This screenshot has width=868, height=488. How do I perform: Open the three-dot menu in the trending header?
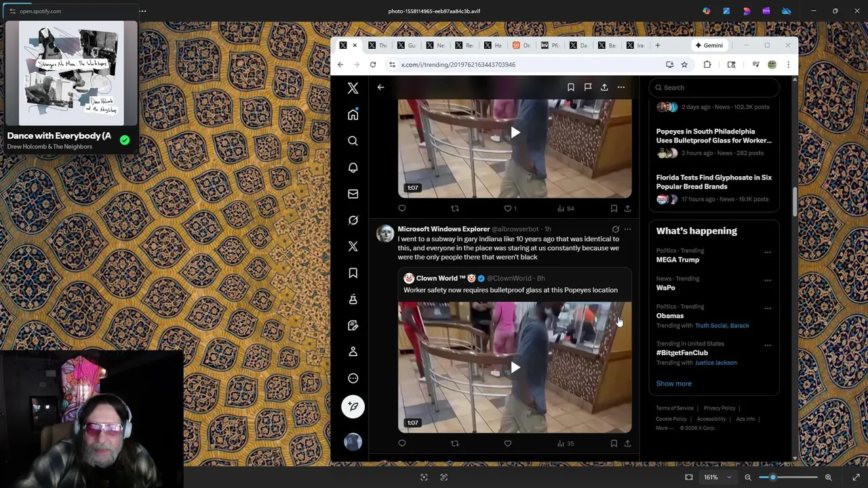pyautogui.click(x=620, y=87)
